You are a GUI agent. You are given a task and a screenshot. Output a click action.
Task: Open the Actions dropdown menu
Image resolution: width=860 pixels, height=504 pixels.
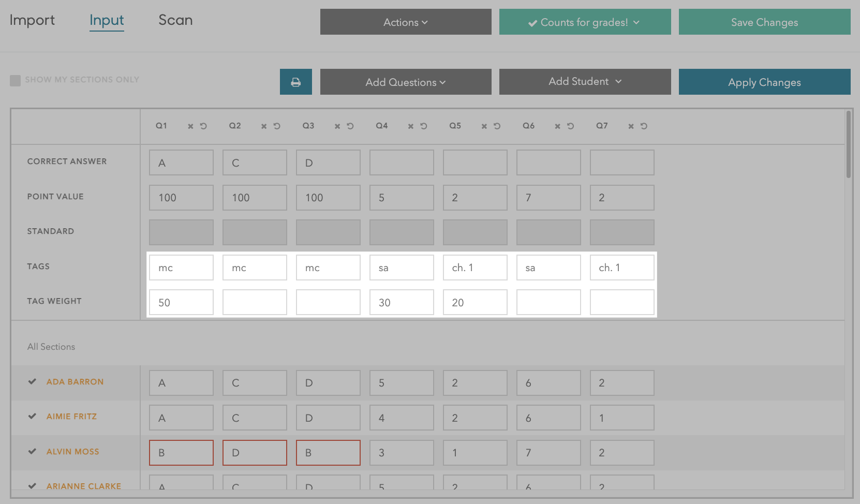406,22
